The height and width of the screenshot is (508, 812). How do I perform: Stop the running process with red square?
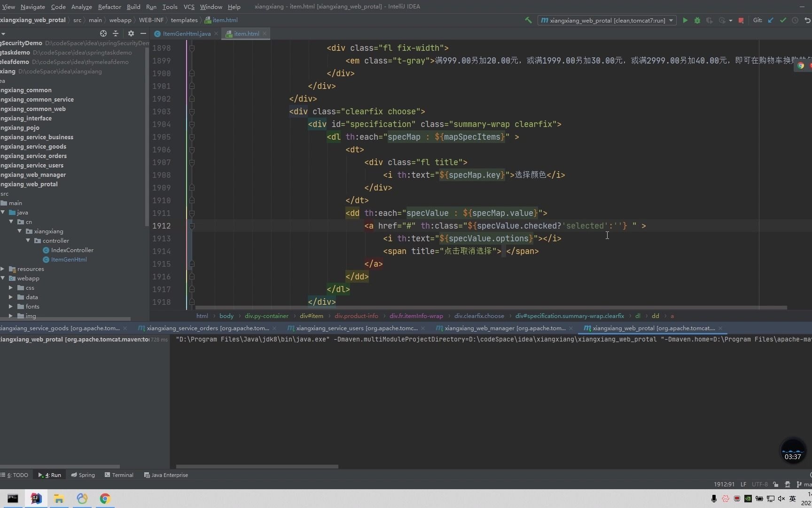point(741,20)
